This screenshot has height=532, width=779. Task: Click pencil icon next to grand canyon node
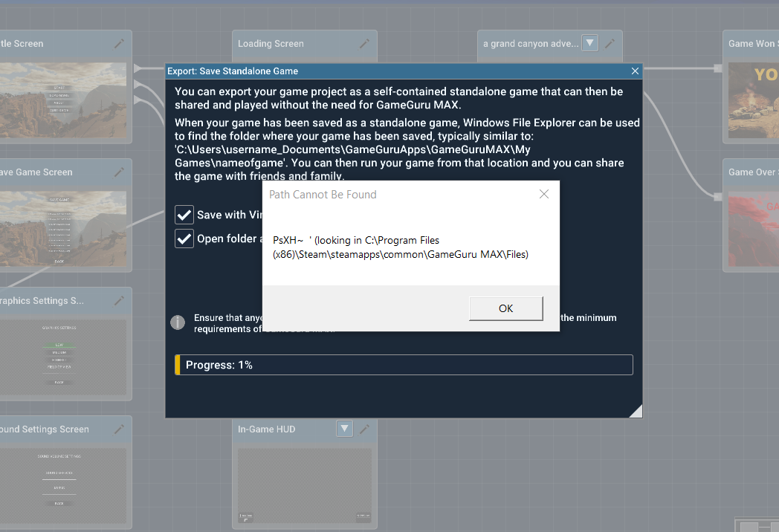tap(610, 43)
